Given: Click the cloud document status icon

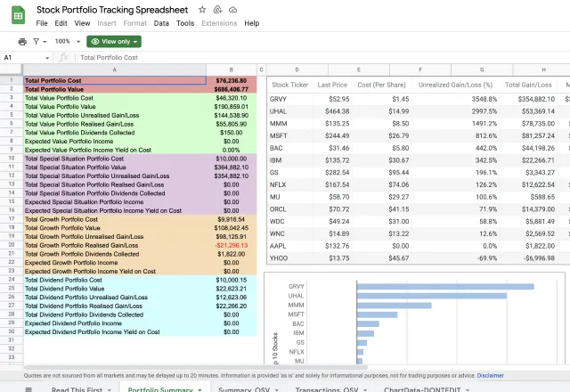Looking at the screenshot, I should click(x=232, y=10).
